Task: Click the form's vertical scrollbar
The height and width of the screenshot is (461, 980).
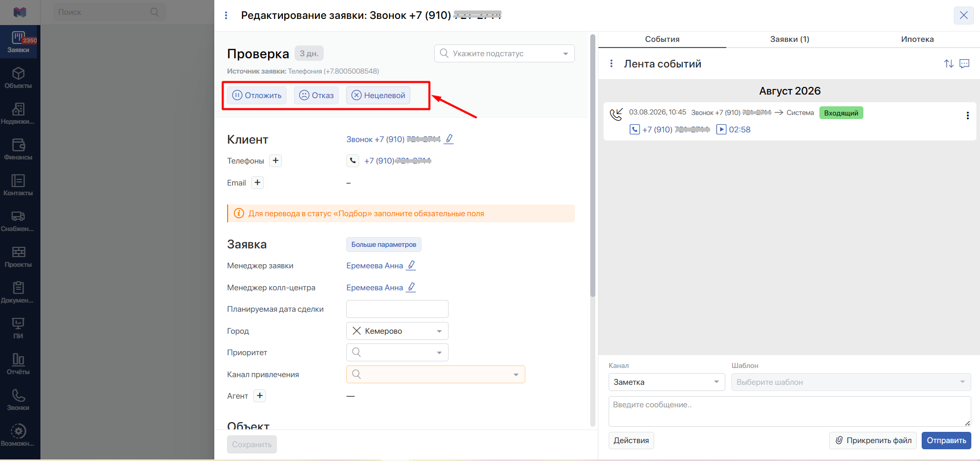Action: pyautogui.click(x=593, y=165)
